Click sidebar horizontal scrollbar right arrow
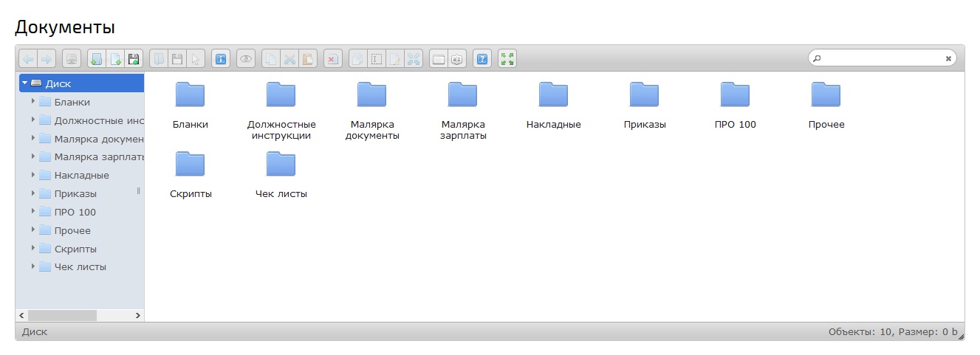Screen dimensions: 980x355 pyautogui.click(x=138, y=315)
